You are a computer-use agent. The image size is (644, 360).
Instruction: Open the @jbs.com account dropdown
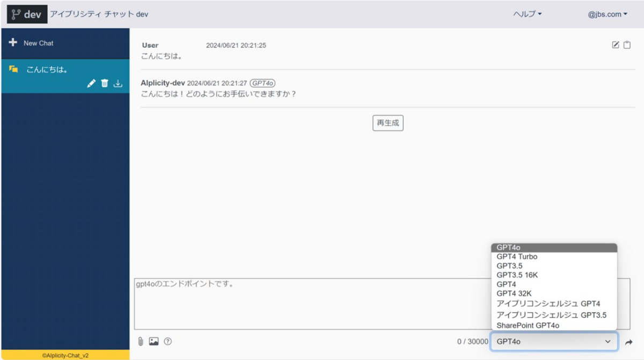pos(608,15)
